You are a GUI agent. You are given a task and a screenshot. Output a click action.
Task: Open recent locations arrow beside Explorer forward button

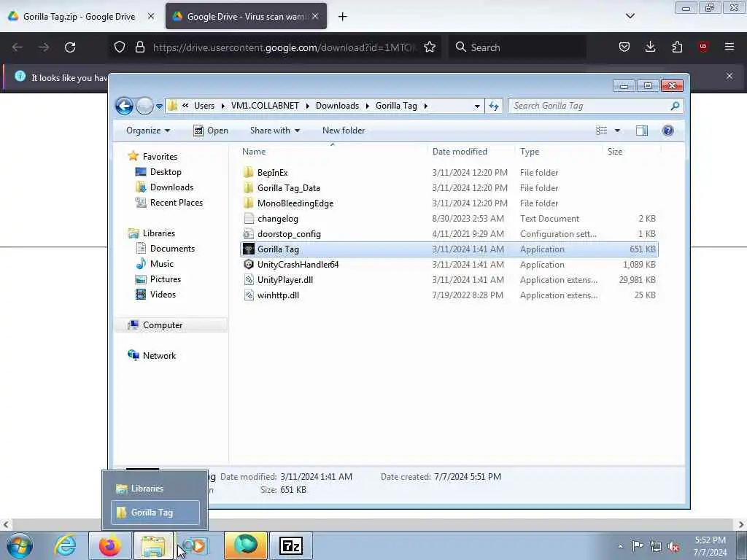click(159, 106)
